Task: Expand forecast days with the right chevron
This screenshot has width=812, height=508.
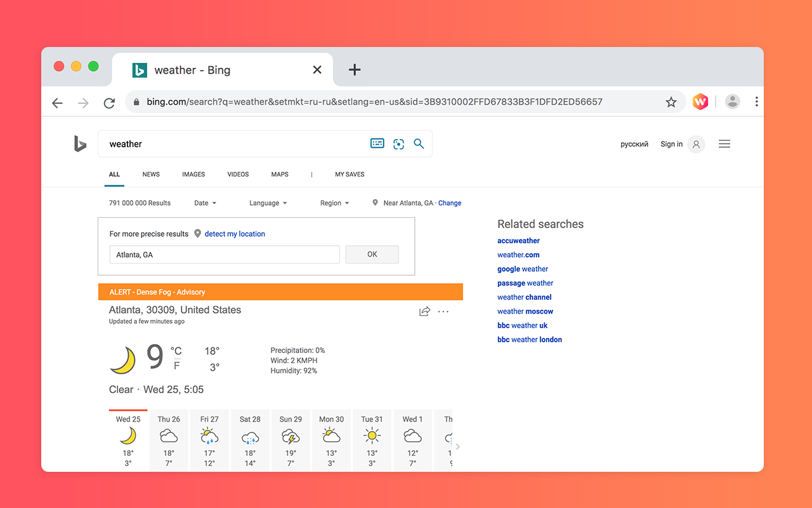Action: pos(457,446)
